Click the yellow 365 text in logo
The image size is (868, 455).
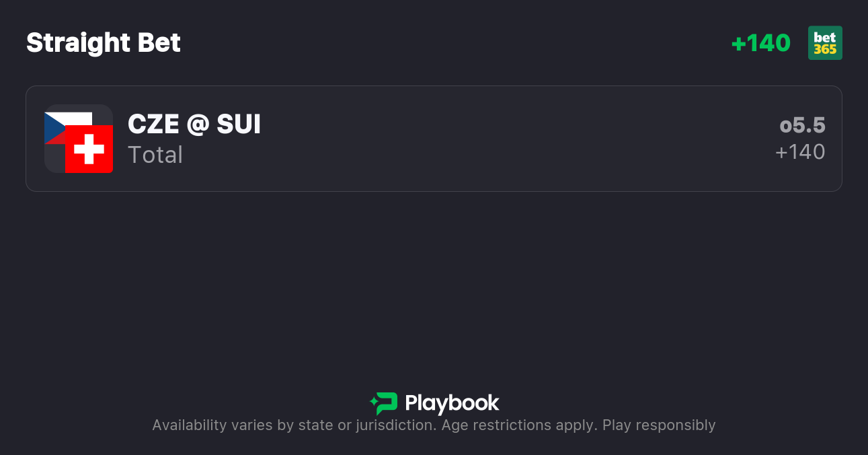pyautogui.click(x=825, y=49)
